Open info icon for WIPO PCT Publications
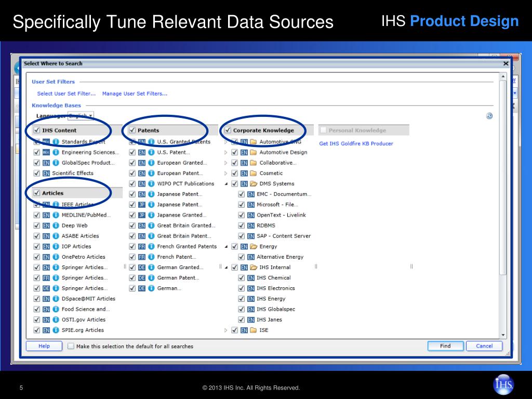This screenshot has height=399, width=532. pyautogui.click(x=151, y=183)
